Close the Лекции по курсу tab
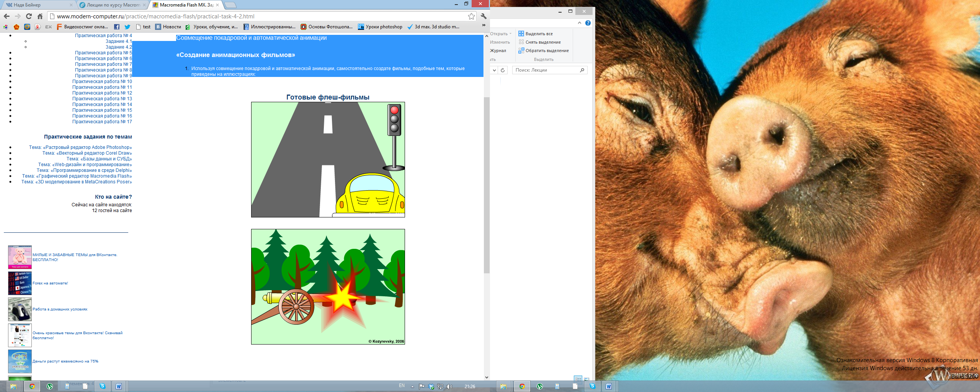 click(144, 5)
